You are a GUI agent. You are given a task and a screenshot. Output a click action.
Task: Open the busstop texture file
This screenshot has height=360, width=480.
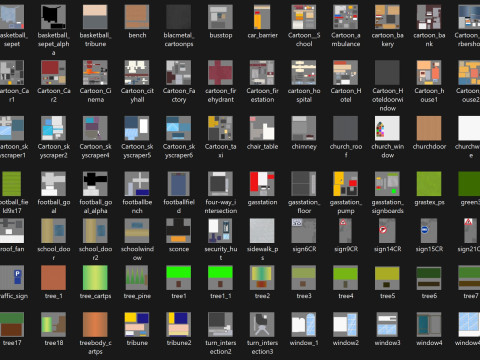click(x=220, y=17)
